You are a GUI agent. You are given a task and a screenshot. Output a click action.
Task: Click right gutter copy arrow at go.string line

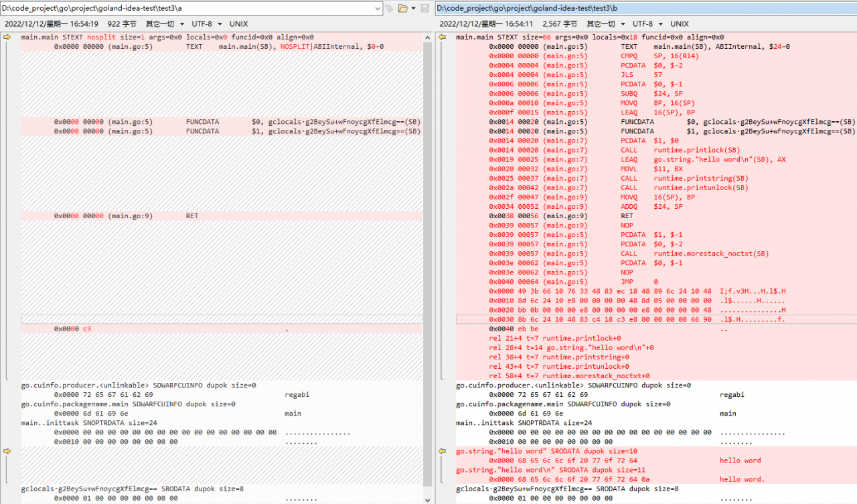(442, 451)
